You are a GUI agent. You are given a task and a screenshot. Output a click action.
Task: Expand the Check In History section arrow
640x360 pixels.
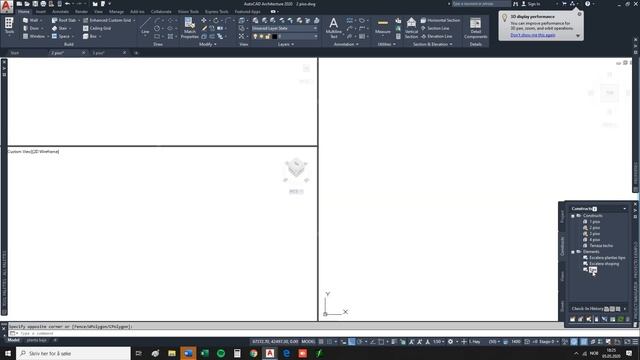click(624, 309)
